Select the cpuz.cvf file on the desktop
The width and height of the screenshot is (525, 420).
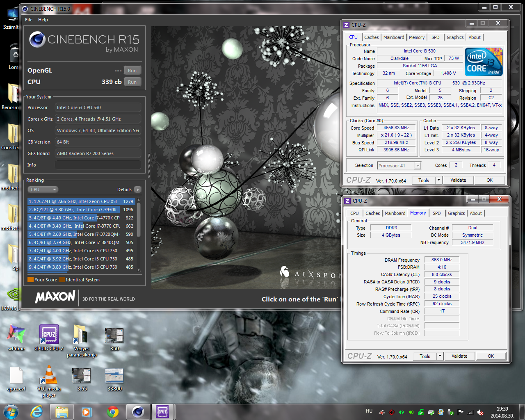pos(16,379)
